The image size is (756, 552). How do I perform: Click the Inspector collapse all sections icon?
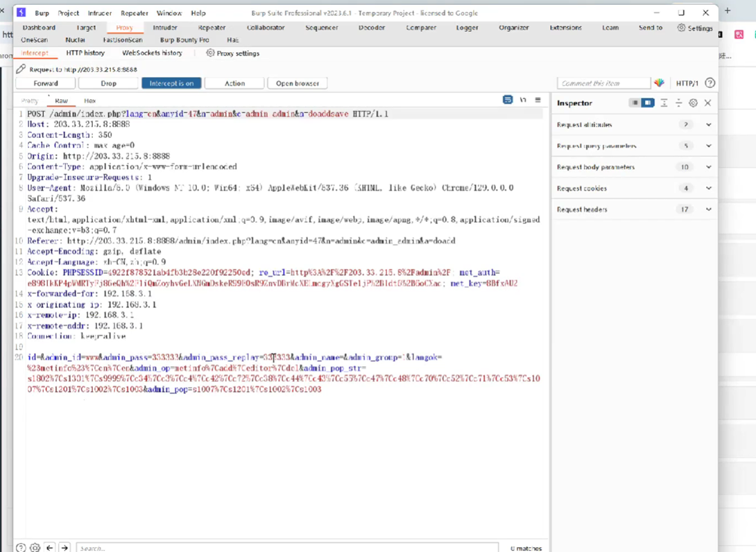tap(678, 103)
